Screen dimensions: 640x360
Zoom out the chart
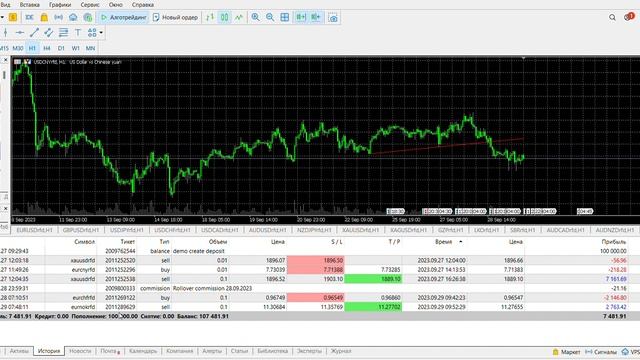click(270, 17)
